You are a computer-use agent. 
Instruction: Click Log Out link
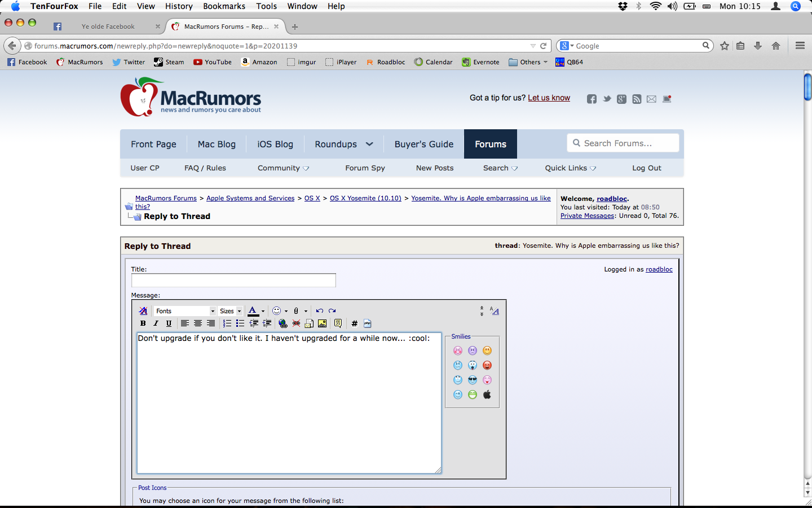(647, 168)
